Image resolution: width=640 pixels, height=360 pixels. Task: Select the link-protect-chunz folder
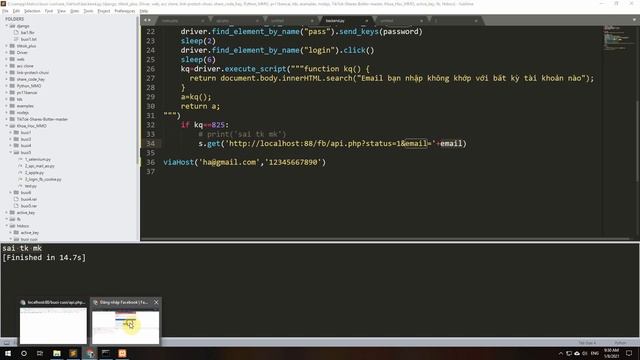tap(33, 72)
